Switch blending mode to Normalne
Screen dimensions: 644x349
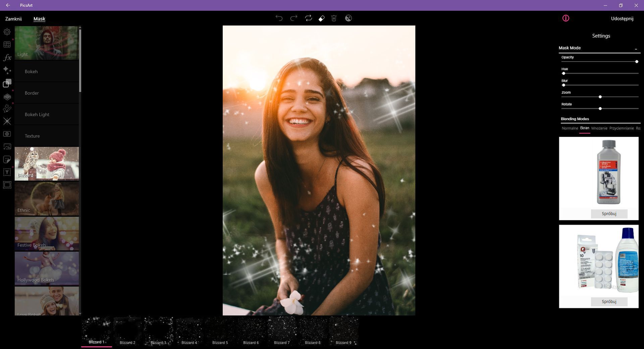[x=570, y=128]
